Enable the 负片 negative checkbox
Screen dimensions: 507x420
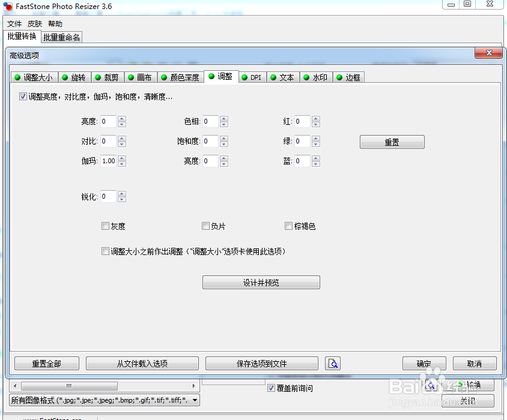[205, 226]
